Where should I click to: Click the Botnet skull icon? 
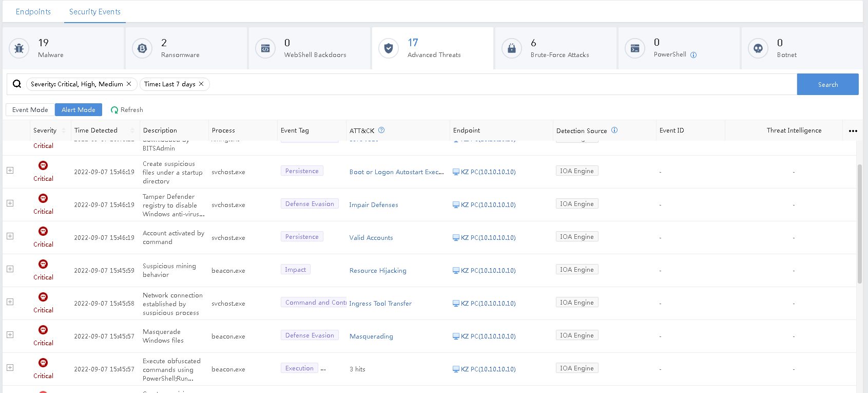click(x=758, y=48)
